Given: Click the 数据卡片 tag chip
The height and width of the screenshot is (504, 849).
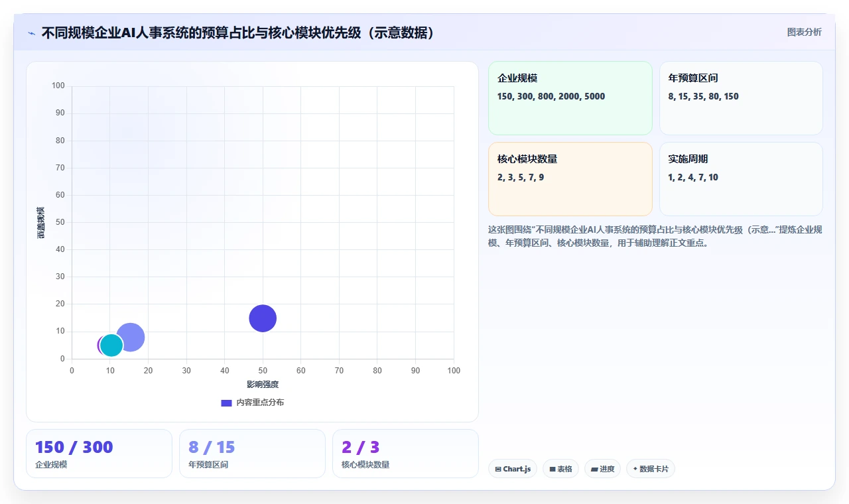Looking at the screenshot, I should [651, 469].
